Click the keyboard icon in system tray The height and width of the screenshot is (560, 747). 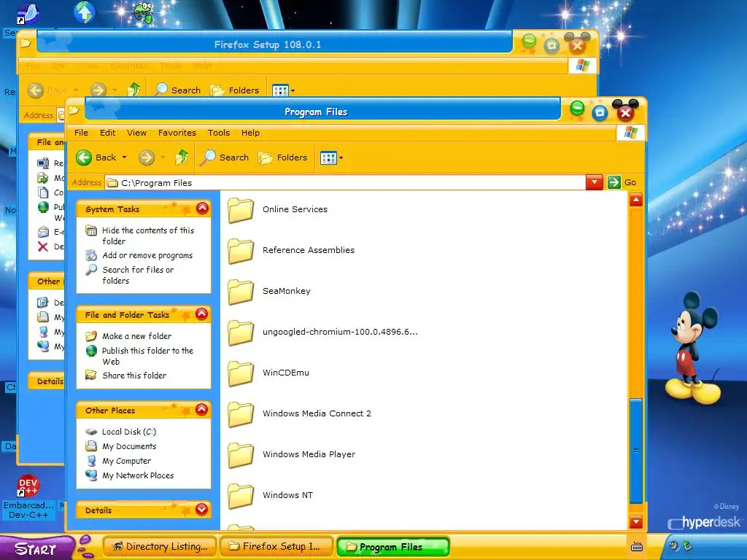pos(636,547)
